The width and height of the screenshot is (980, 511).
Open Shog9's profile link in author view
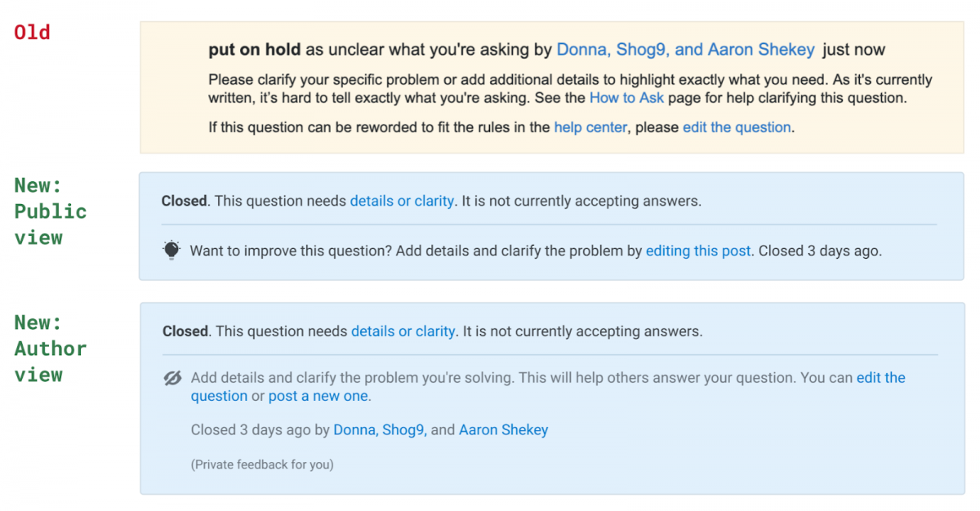click(403, 429)
